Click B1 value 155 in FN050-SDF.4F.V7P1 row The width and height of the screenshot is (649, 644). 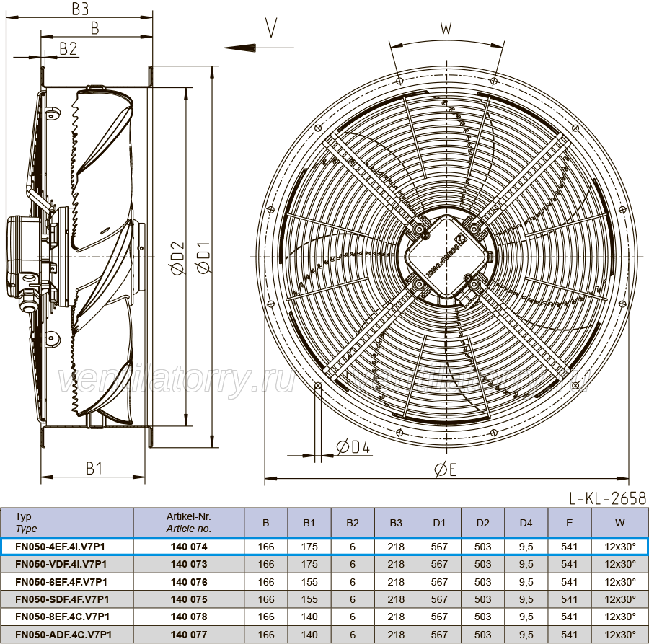pyautogui.click(x=309, y=599)
